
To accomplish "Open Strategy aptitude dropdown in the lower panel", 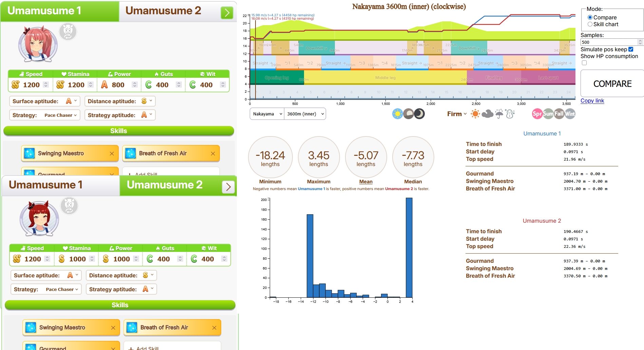I will tap(121, 289).
